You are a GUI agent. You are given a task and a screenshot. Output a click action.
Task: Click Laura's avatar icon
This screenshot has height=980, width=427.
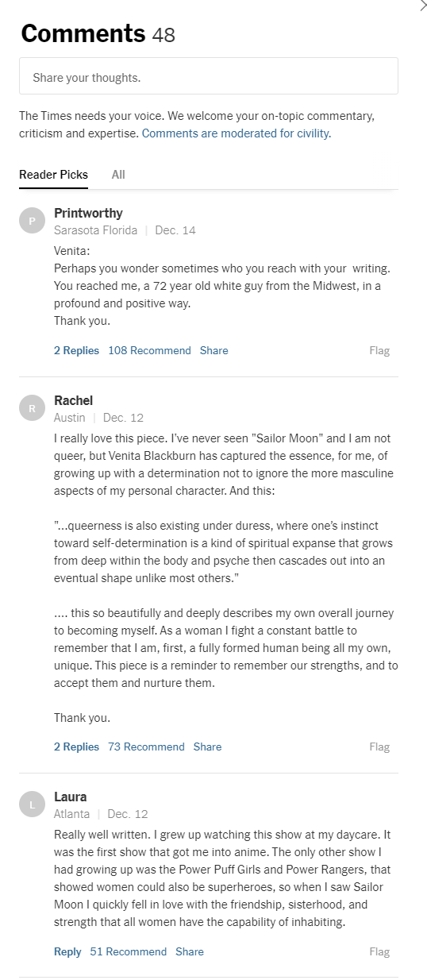click(32, 804)
